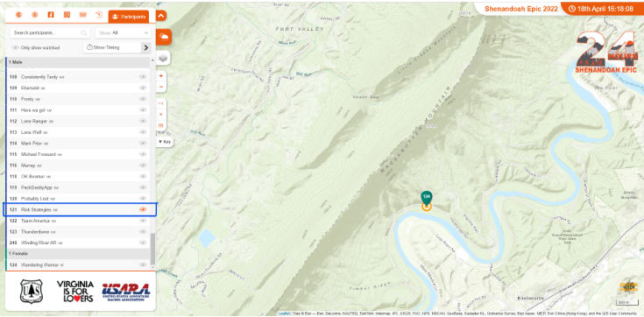This screenshot has width=644, height=317.
Task: Collapse the side panel with chevron
Action: coord(161,16)
